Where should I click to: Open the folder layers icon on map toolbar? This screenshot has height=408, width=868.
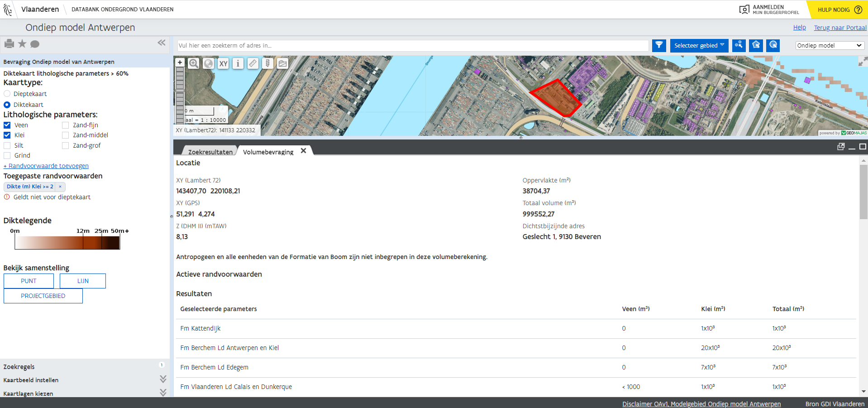coord(282,64)
